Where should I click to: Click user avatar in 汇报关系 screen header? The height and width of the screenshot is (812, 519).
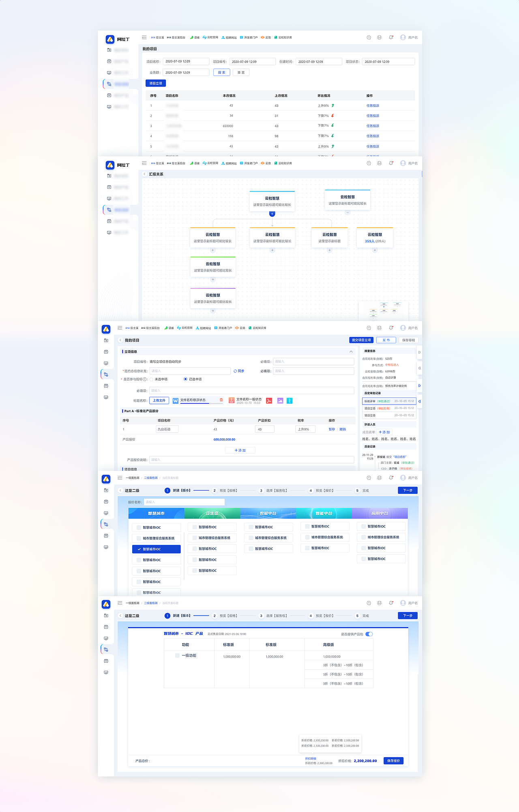(403, 163)
